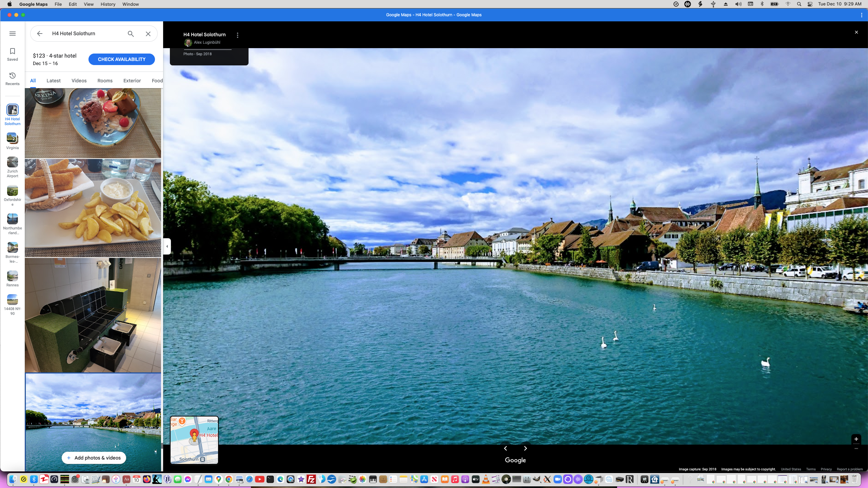
Task: Click the search magnifier icon
Action: tap(131, 34)
